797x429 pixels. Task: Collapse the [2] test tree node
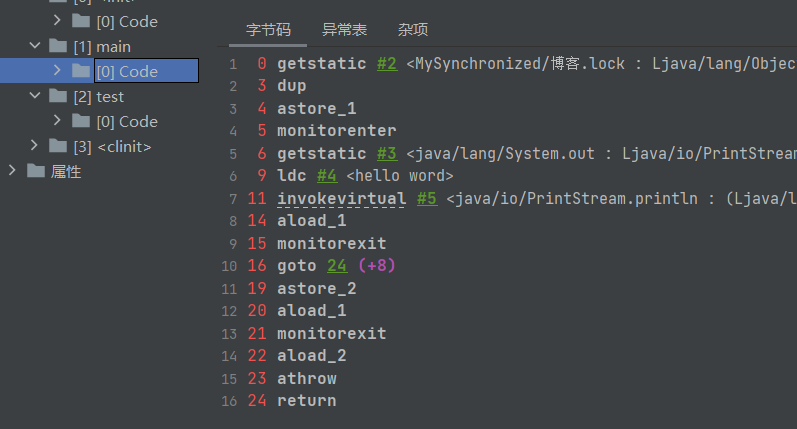pos(35,95)
